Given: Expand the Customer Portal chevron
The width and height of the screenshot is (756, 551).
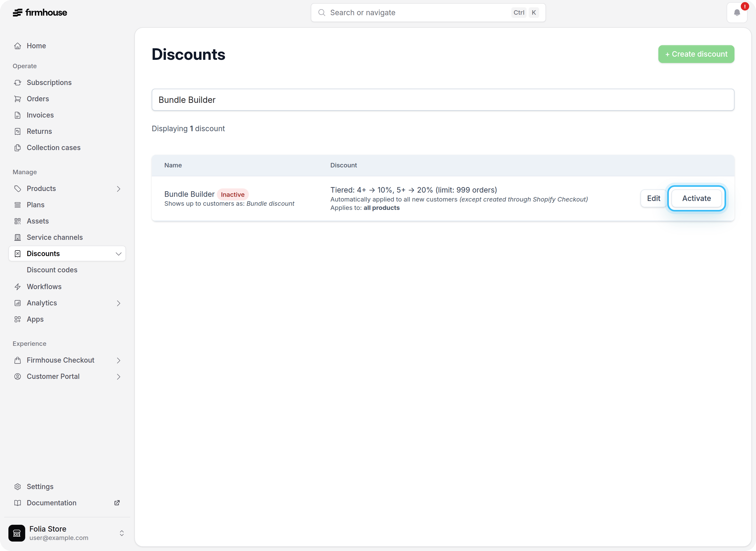Looking at the screenshot, I should (x=118, y=377).
